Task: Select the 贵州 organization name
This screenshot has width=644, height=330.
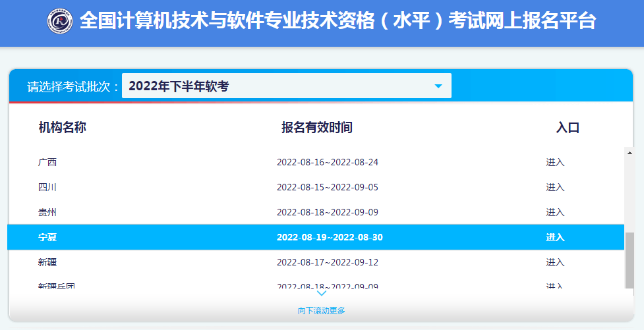Action: tap(47, 212)
